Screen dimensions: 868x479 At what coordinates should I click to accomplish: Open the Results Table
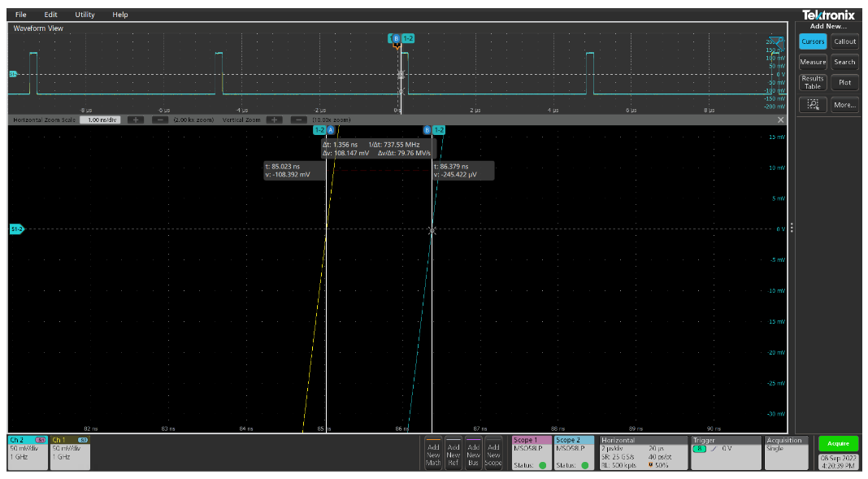click(812, 82)
